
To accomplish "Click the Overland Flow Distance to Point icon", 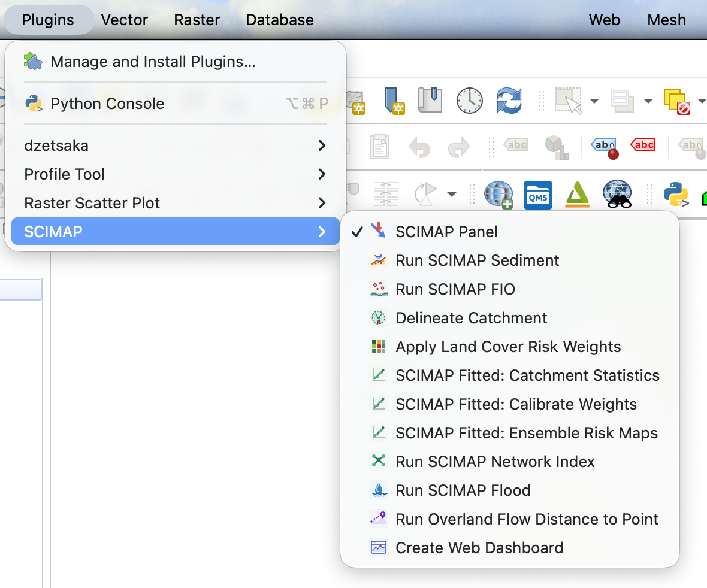I will tap(379, 518).
